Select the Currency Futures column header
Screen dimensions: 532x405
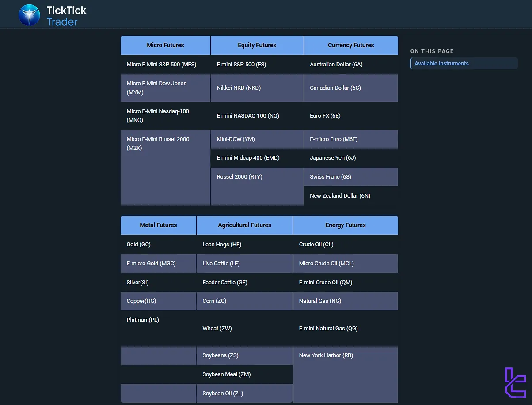coord(350,45)
